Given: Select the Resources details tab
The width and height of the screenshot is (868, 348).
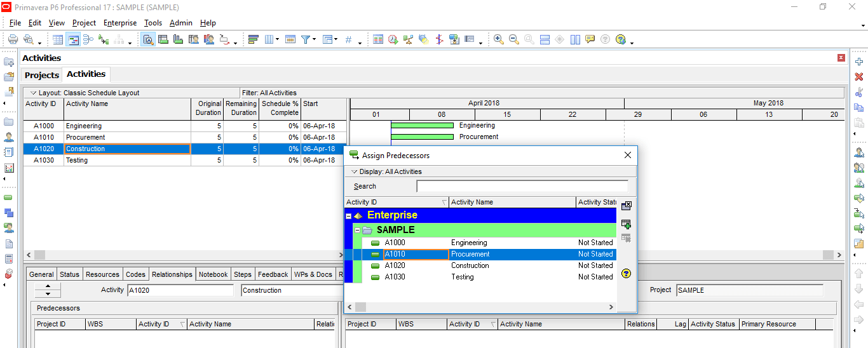Looking at the screenshot, I should tap(102, 274).
